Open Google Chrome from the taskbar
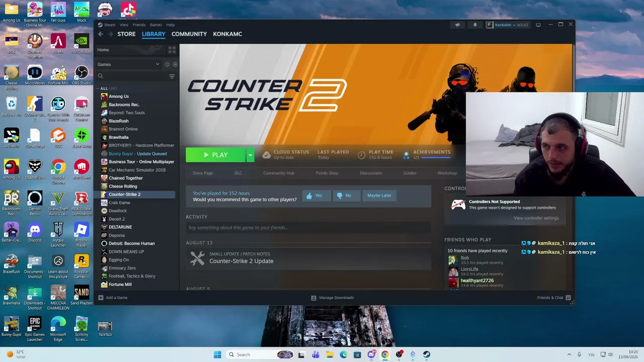The height and width of the screenshot is (362, 644). tap(385, 355)
